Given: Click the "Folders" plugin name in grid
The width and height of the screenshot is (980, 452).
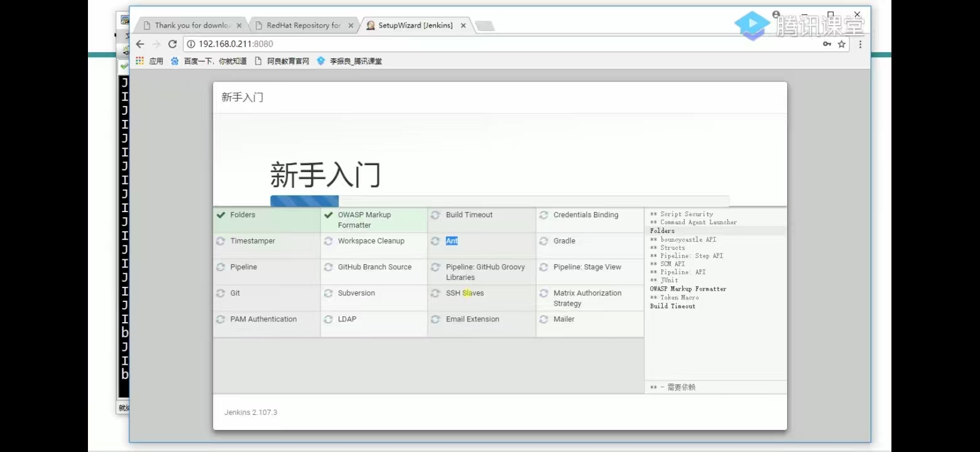Looking at the screenshot, I should coord(242,215).
